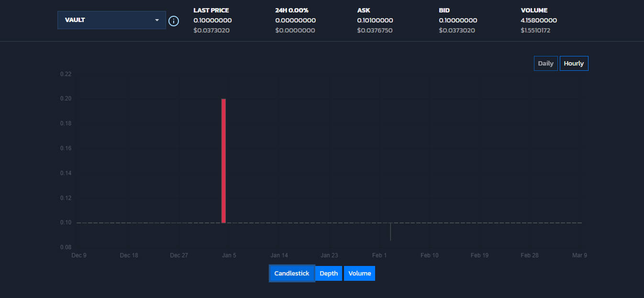Click the Jan 14 axis label
This screenshot has height=298, width=644.
(279, 255)
